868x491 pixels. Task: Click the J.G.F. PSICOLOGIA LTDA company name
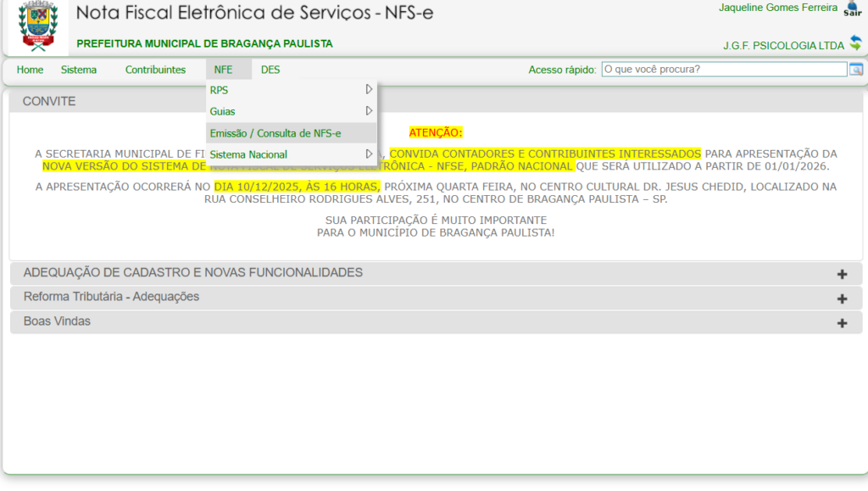click(783, 45)
